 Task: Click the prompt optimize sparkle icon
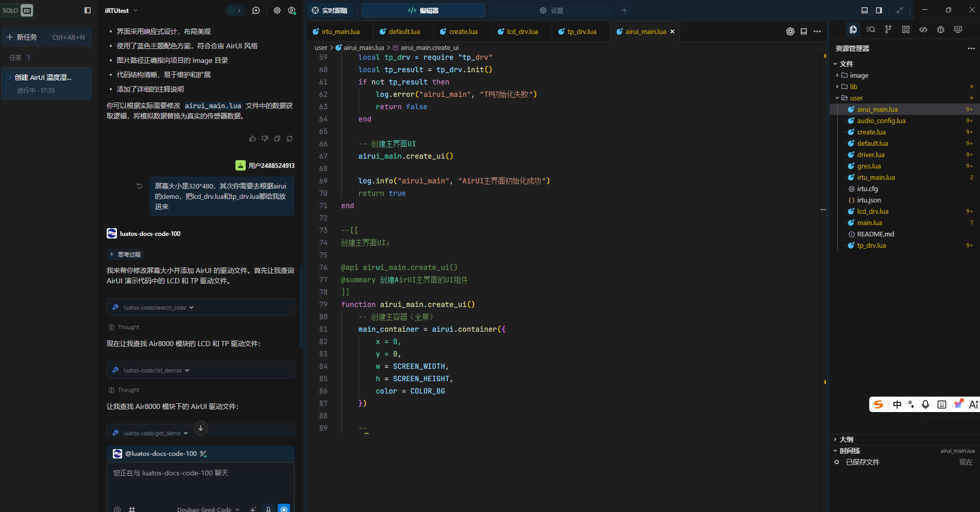(253, 509)
